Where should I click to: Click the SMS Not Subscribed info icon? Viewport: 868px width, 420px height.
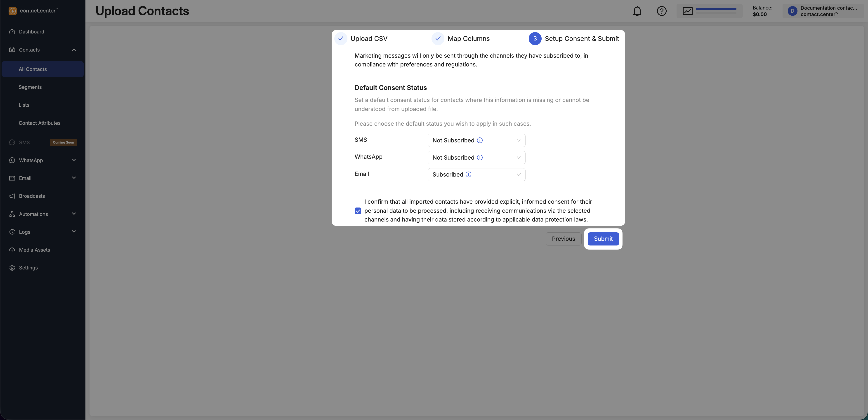479,141
